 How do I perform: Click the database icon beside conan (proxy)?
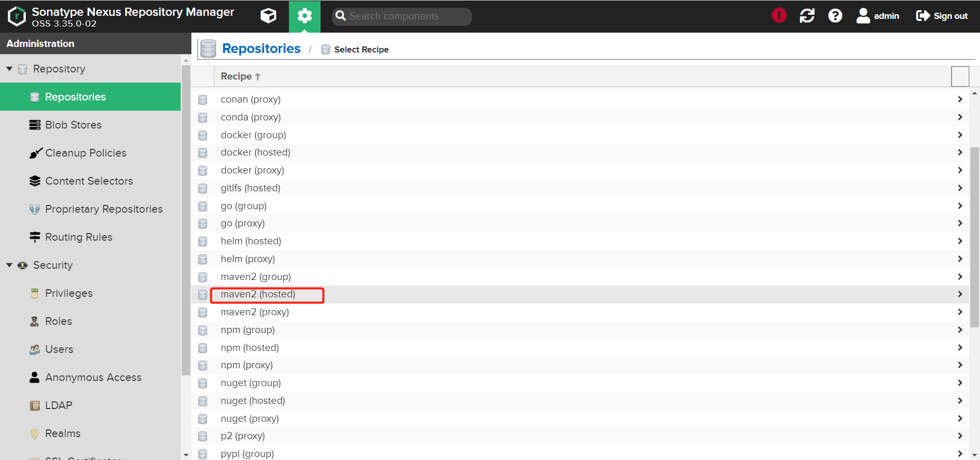point(203,99)
